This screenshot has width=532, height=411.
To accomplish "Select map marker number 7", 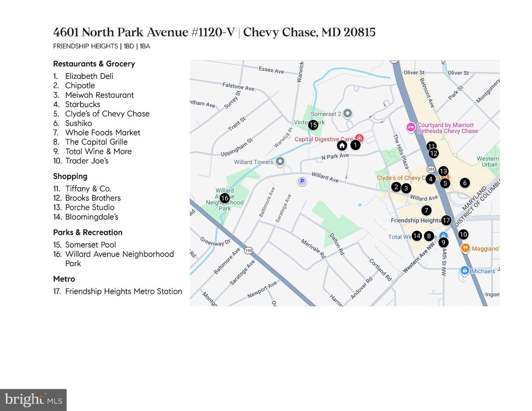I will pos(426,211).
